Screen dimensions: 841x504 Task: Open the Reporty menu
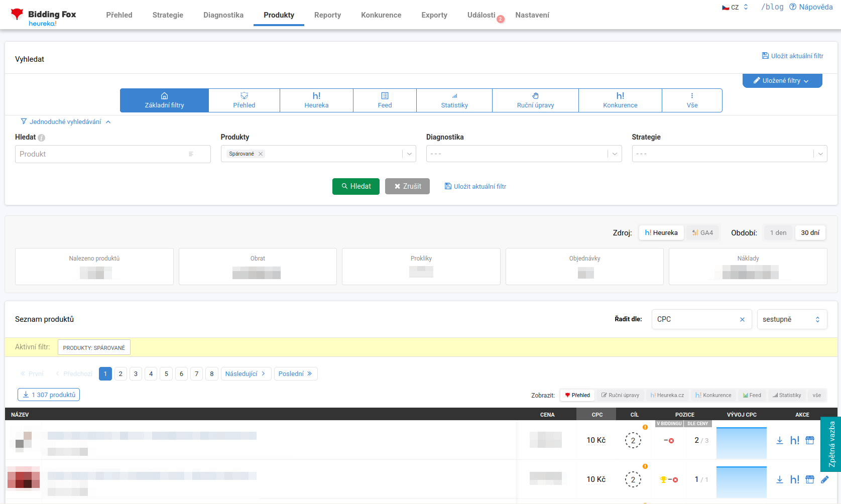[x=327, y=15]
